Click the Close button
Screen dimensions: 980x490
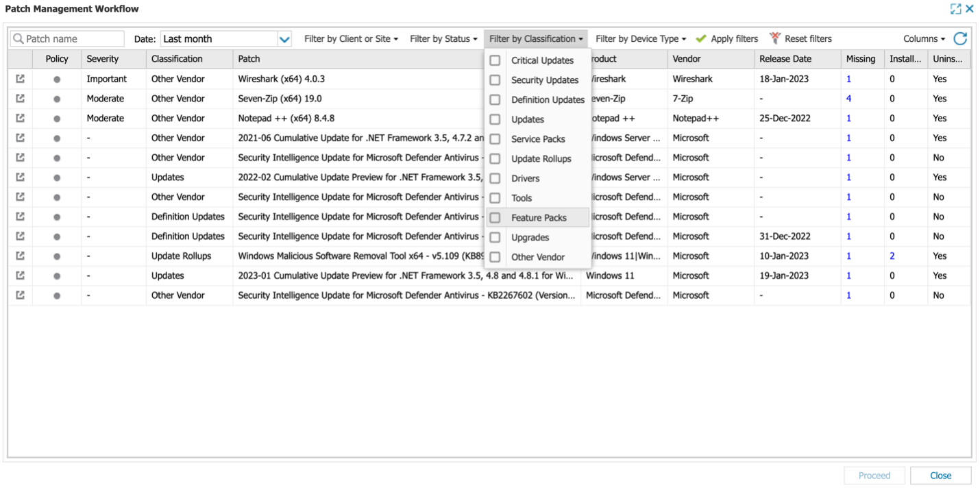click(940, 475)
